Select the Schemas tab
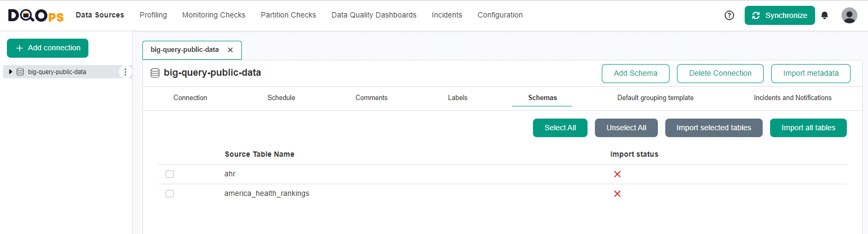The image size is (868, 234). (x=542, y=98)
